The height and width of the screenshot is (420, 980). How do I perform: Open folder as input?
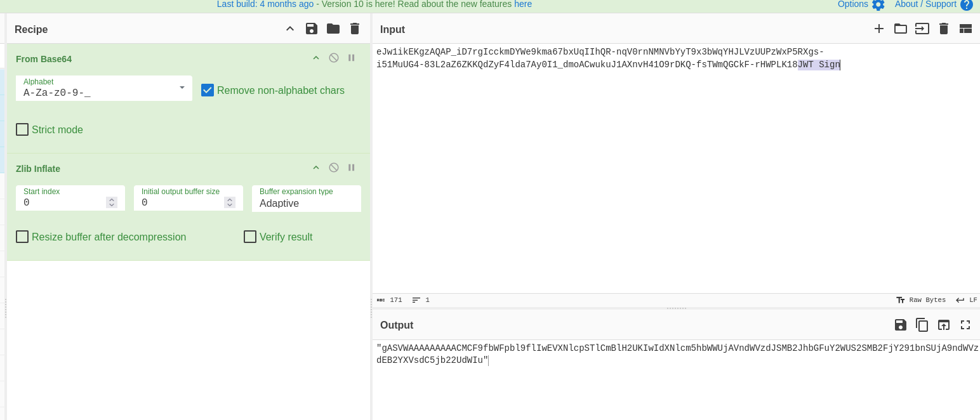(x=901, y=29)
